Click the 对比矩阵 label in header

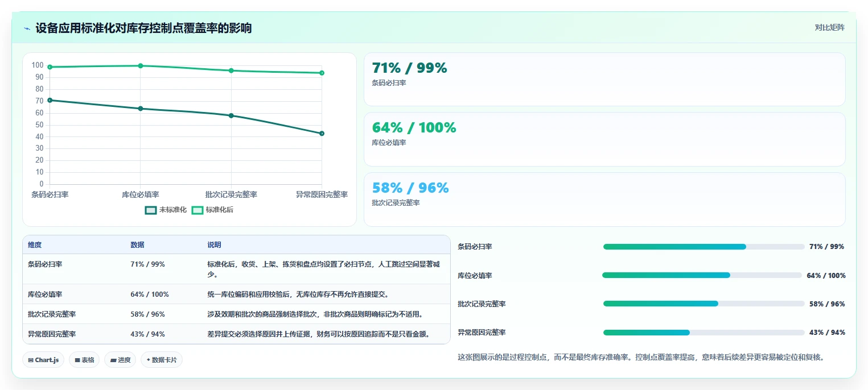pyautogui.click(x=829, y=27)
